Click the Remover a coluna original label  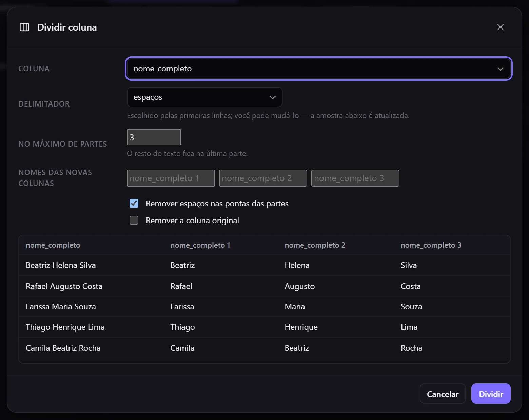192,221
